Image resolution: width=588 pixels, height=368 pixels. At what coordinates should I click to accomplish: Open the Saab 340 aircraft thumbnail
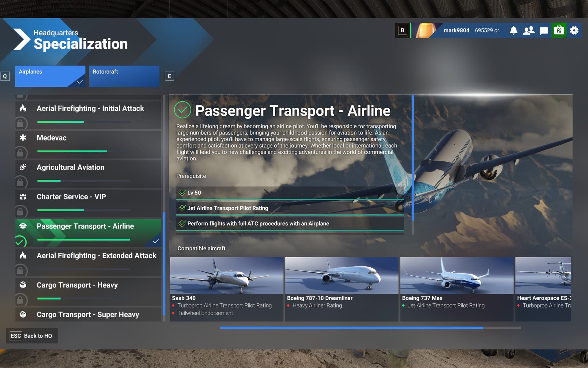pos(227,275)
